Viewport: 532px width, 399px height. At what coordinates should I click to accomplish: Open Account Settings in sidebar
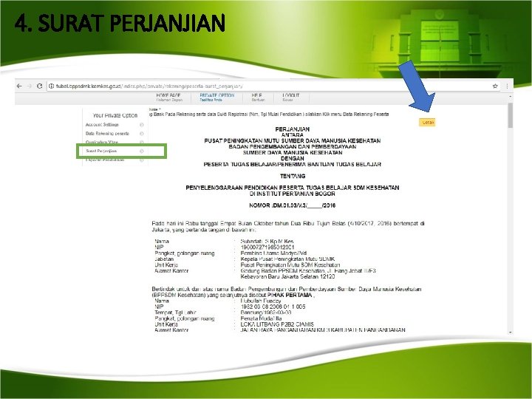[x=102, y=125]
